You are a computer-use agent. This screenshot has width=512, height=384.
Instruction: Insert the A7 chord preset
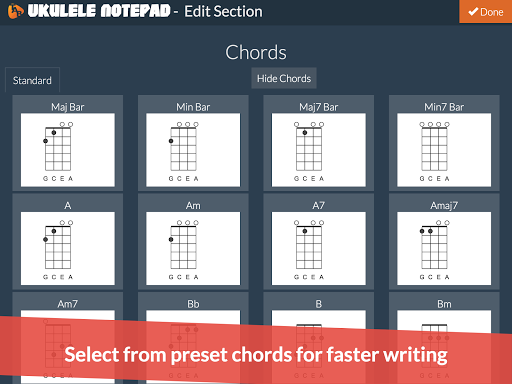(318, 242)
